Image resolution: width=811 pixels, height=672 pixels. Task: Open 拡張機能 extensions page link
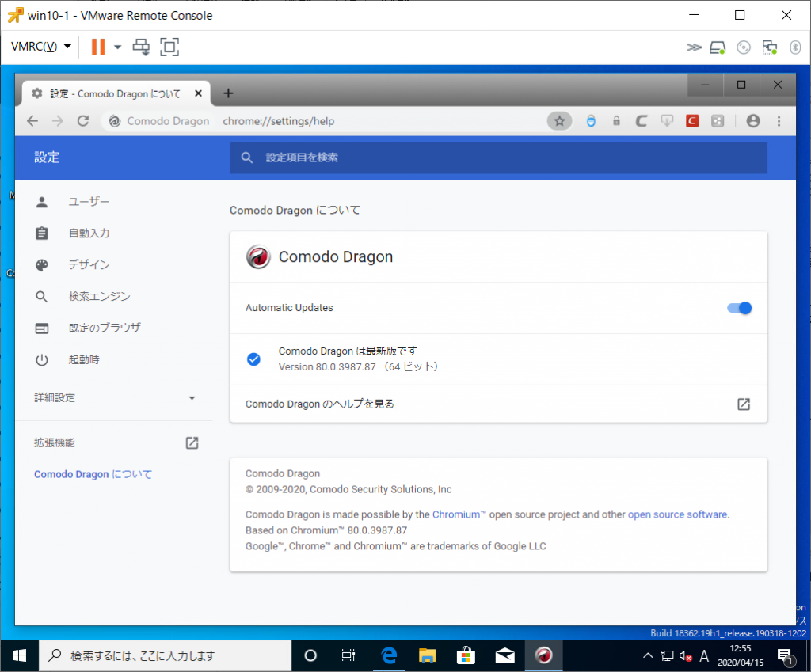pyautogui.click(x=116, y=442)
